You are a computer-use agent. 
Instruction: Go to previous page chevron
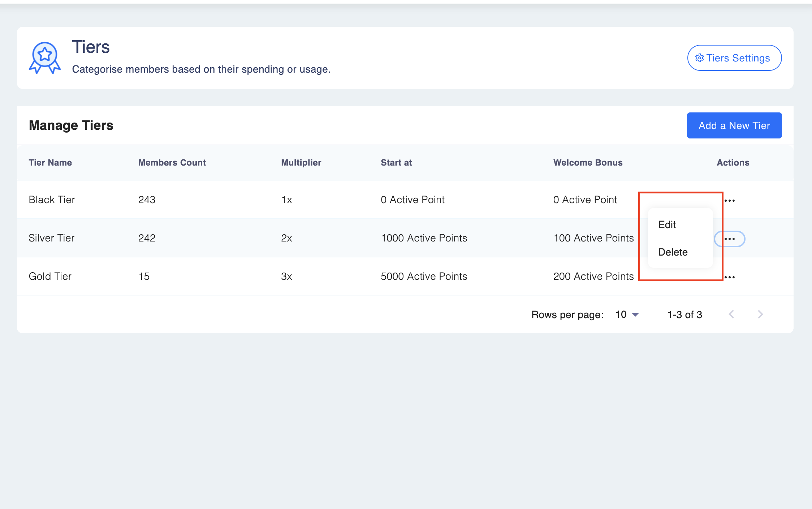tap(731, 315)
